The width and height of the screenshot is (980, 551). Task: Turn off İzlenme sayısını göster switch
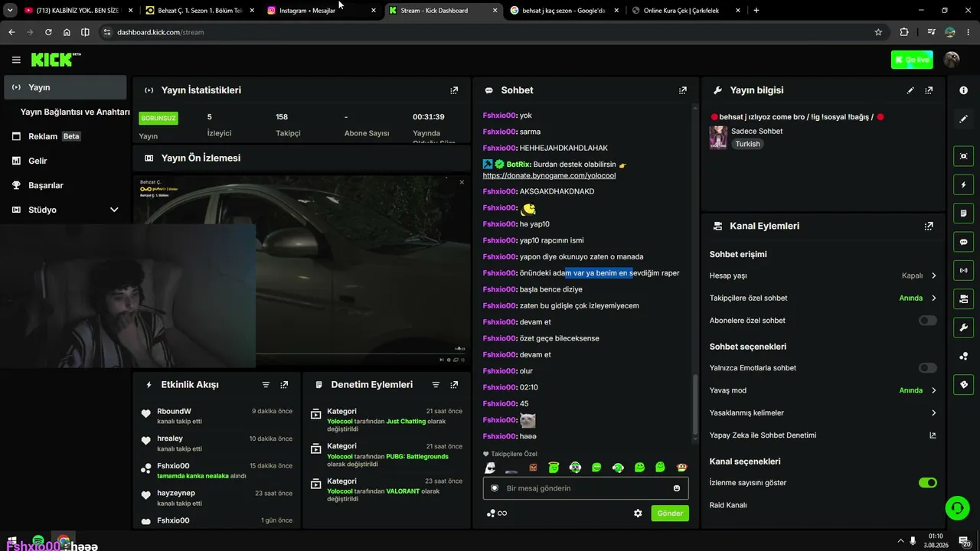pos(927,483)
